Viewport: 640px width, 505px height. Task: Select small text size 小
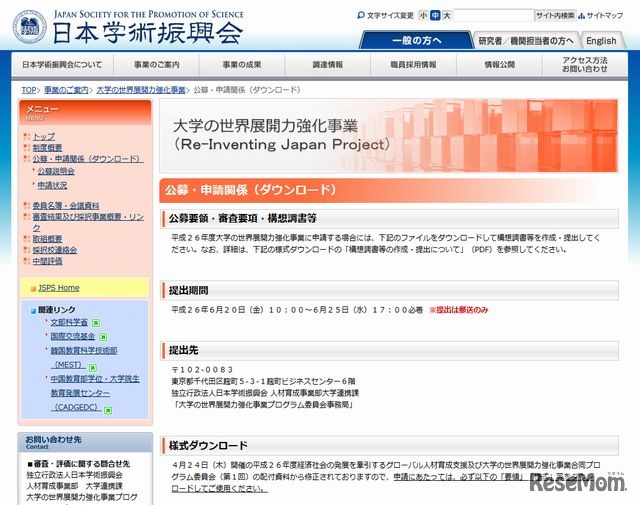coord(424,16)
